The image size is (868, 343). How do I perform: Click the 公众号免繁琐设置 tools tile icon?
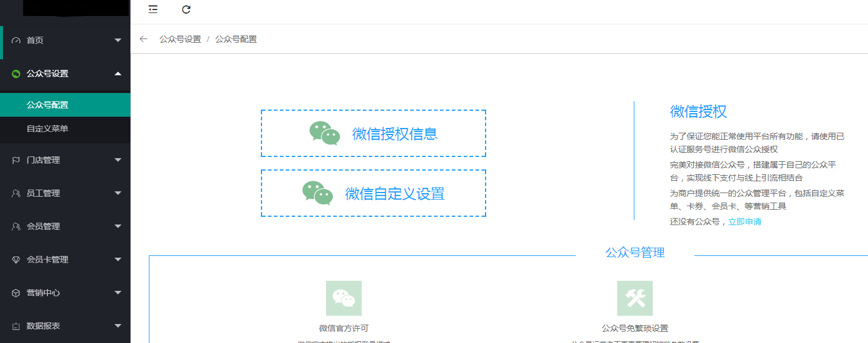click(x=635, y=298)
